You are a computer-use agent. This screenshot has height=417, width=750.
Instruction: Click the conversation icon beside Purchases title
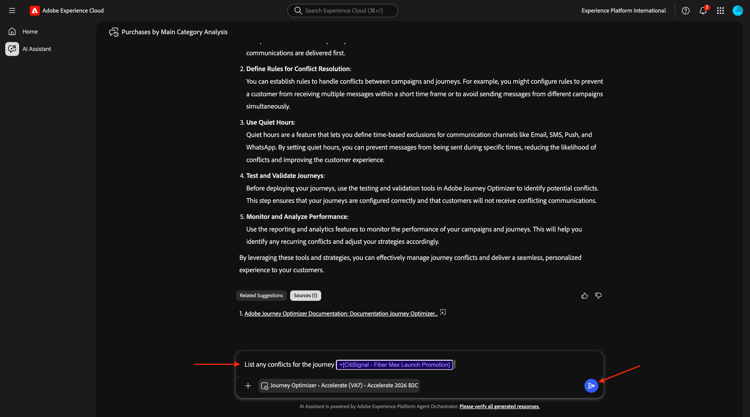(x=113, y=32)
